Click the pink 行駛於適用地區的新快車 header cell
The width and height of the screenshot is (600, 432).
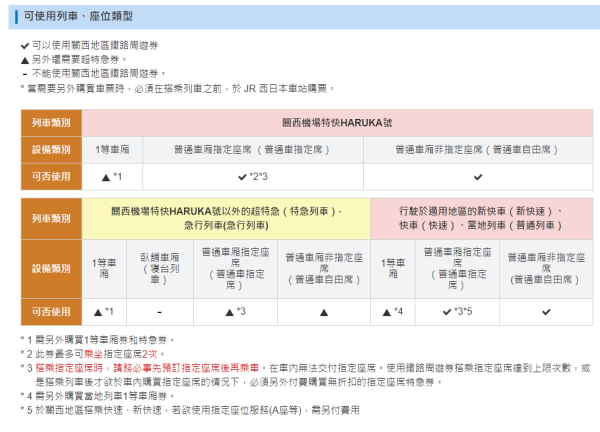coord(477,218)
